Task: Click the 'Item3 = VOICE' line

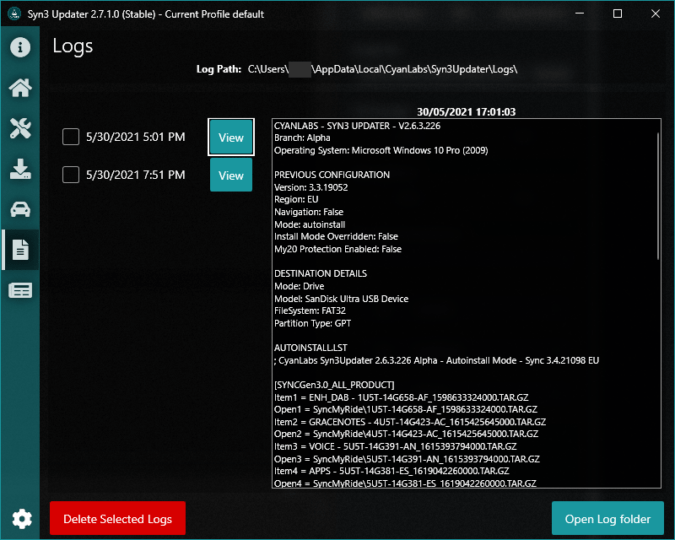Action: [x=395, y=447]
